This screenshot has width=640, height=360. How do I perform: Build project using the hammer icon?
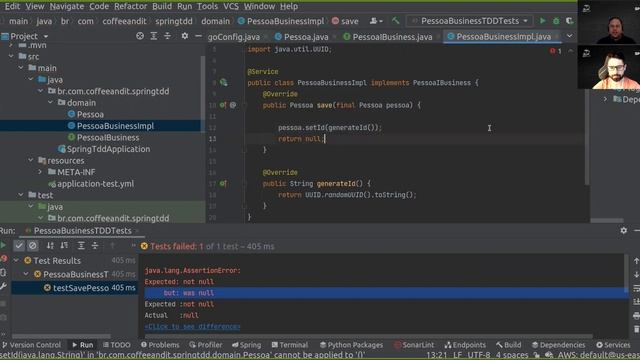396,20
